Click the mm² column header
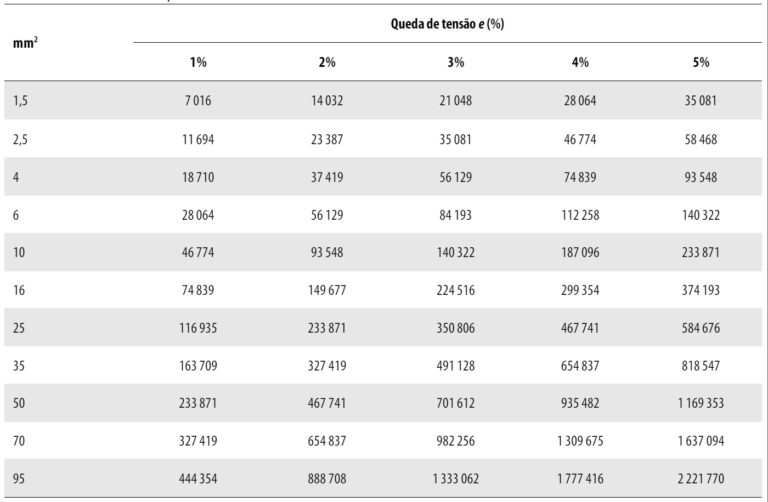 click(x=24, y=45)
